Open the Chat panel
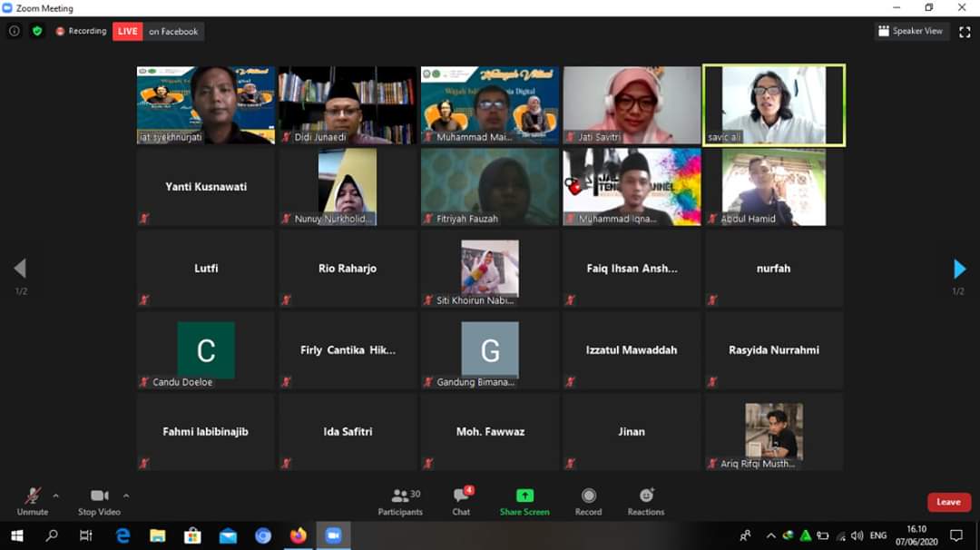Screen dimensions: 980x550 462,501
